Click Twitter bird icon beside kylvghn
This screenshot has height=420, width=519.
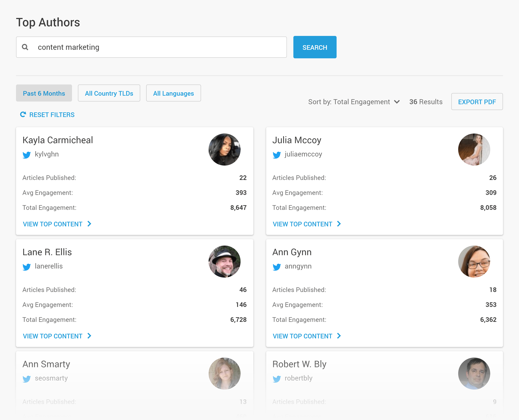(x=27, y=155)
